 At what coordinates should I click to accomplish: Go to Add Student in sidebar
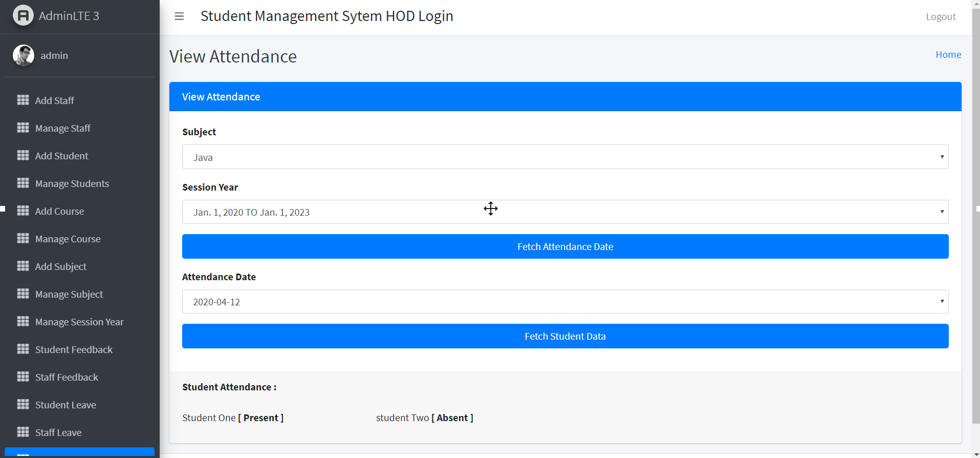[x=61, y=156]
